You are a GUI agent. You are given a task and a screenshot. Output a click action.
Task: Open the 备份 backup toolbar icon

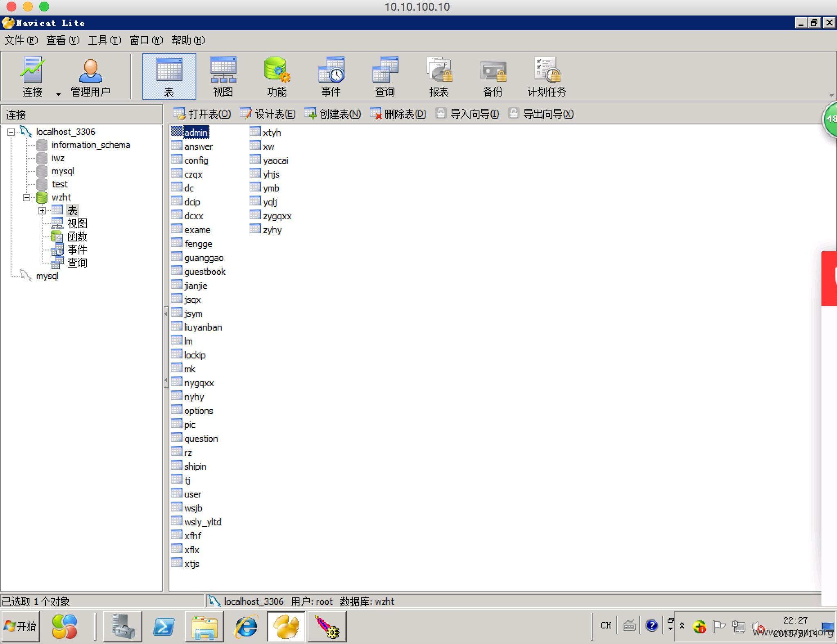(493, 77)
